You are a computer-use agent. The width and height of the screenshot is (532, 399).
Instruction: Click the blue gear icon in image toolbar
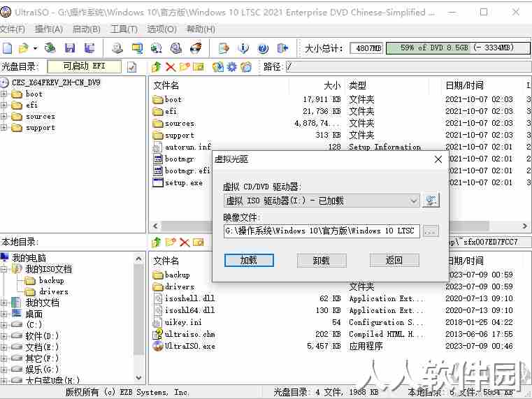[231, 67]
